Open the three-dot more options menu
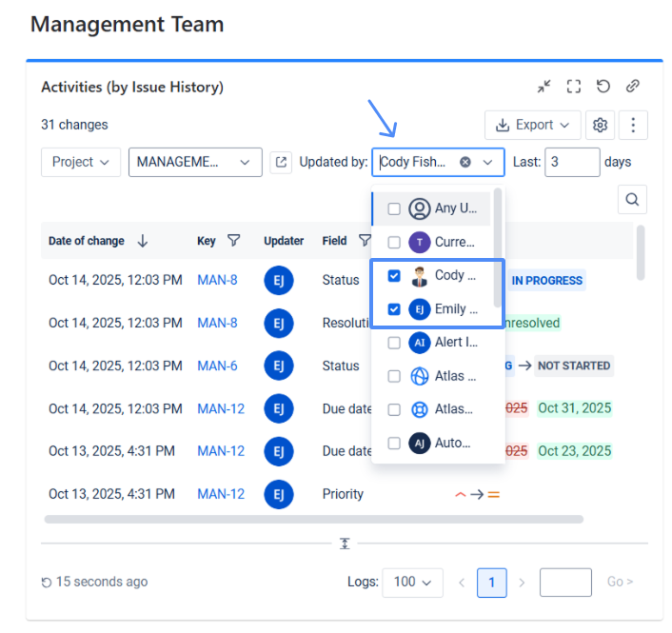Screen dimensions: 672x633 634,125
